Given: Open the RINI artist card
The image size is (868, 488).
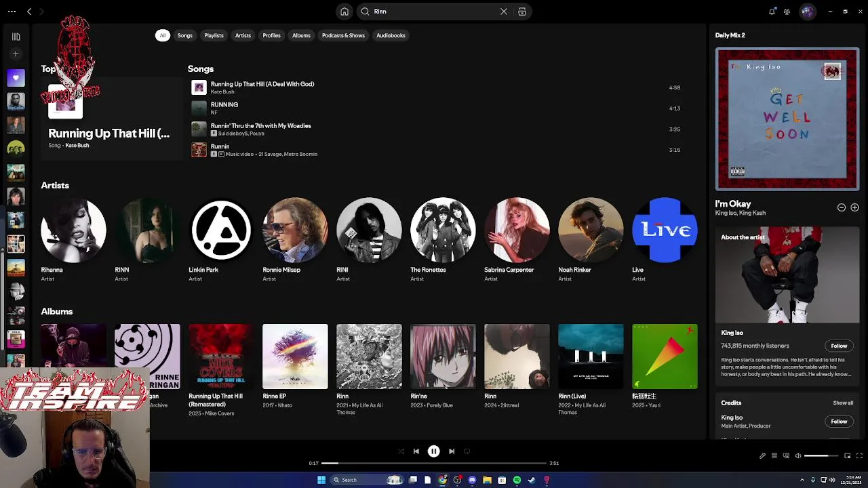Looking at the screenshot, I should point(369,240).
